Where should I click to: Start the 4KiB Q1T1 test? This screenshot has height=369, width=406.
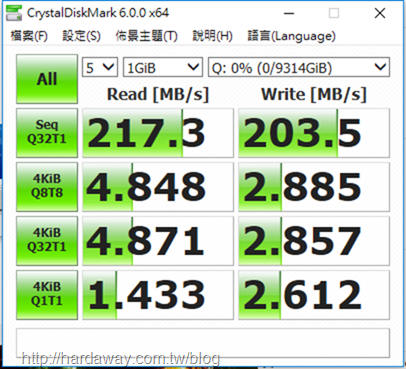pyautogui.click(x=47, y=295)
